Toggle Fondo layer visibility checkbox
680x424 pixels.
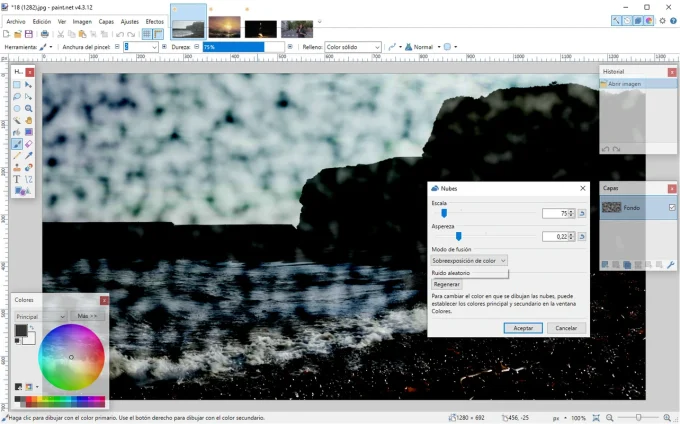pyautogui.click(x=671, y=208)
